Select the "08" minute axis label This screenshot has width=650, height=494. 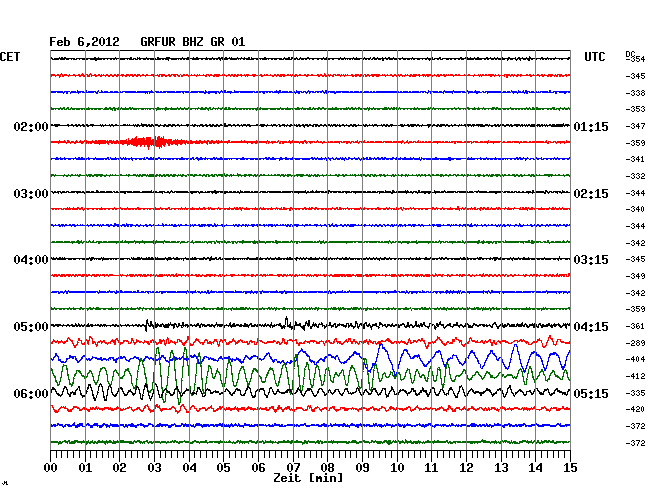coord(327,468)
